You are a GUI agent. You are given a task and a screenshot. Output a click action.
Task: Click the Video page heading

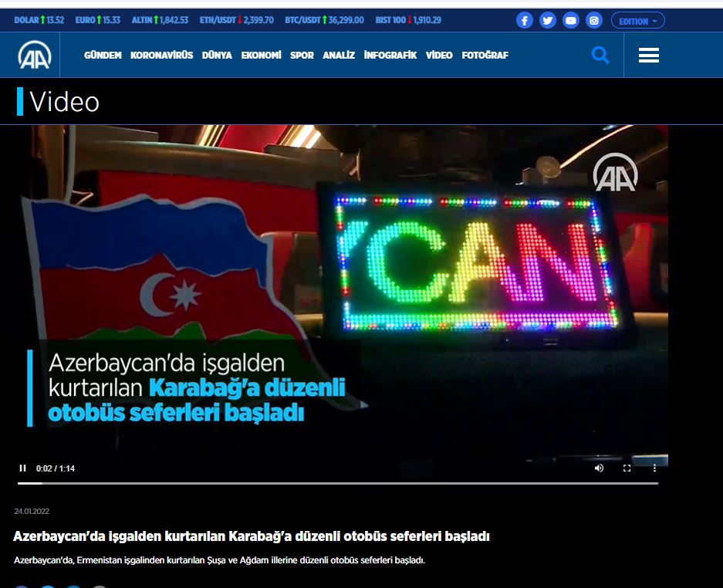pos(65,102)
